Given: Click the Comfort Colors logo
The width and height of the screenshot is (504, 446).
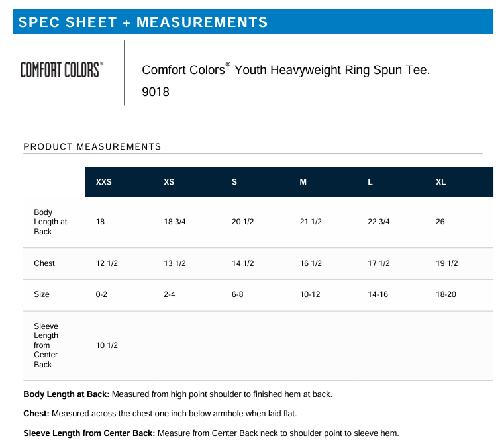Looking at the screenshot, I should coord(62,69).
